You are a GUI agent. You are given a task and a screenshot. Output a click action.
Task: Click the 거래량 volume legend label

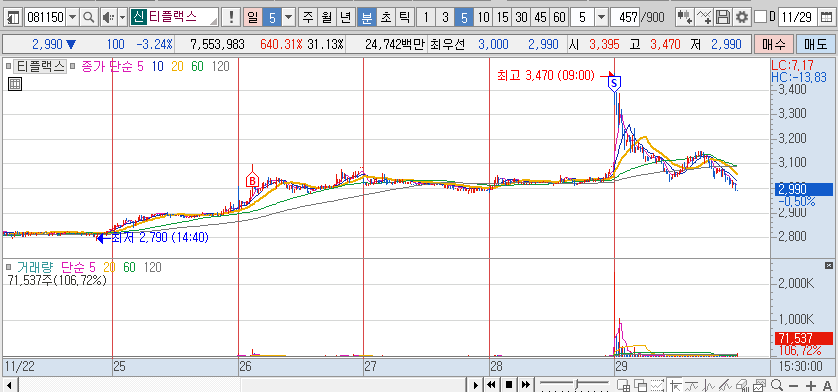(x=36, y=267)
